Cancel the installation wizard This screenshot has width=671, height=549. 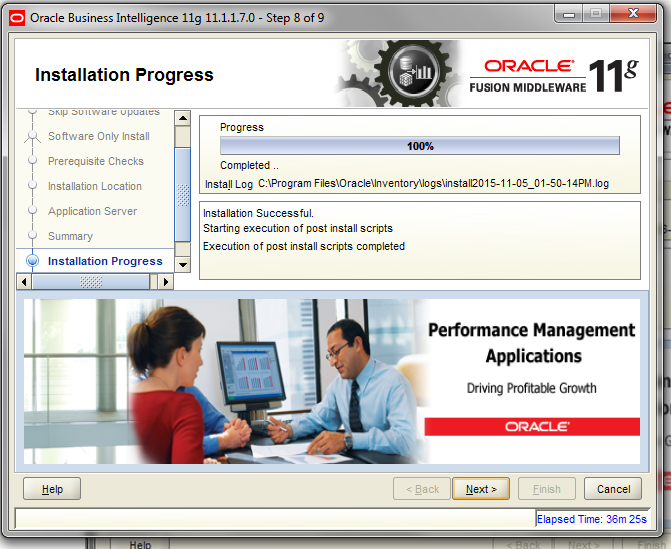[613, 489]
